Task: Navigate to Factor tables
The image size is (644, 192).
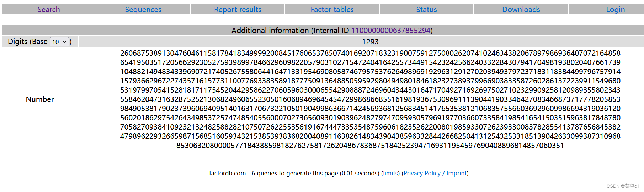Action: click(332, 10)
